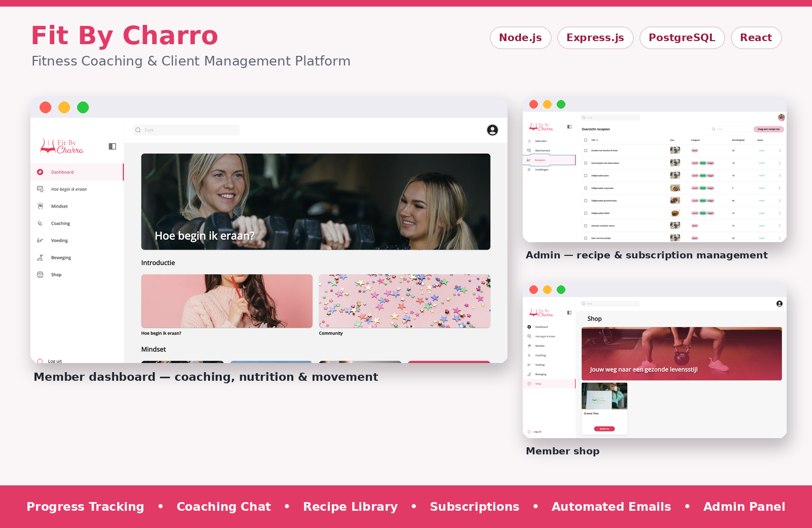Select Beweging label in member dashboard sidebar
Image resolution: width=812 pixels, height=528 pixels.
61,257
